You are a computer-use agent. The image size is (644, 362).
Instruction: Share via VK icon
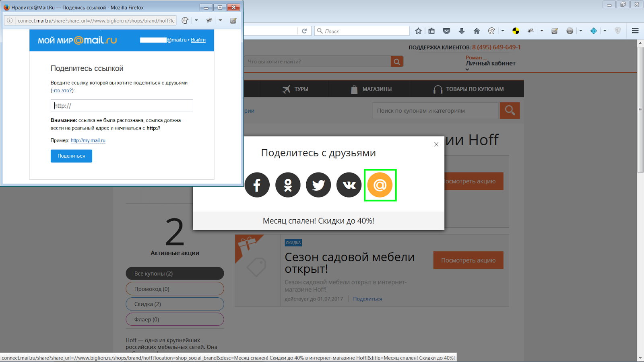[x=349, y=185]
